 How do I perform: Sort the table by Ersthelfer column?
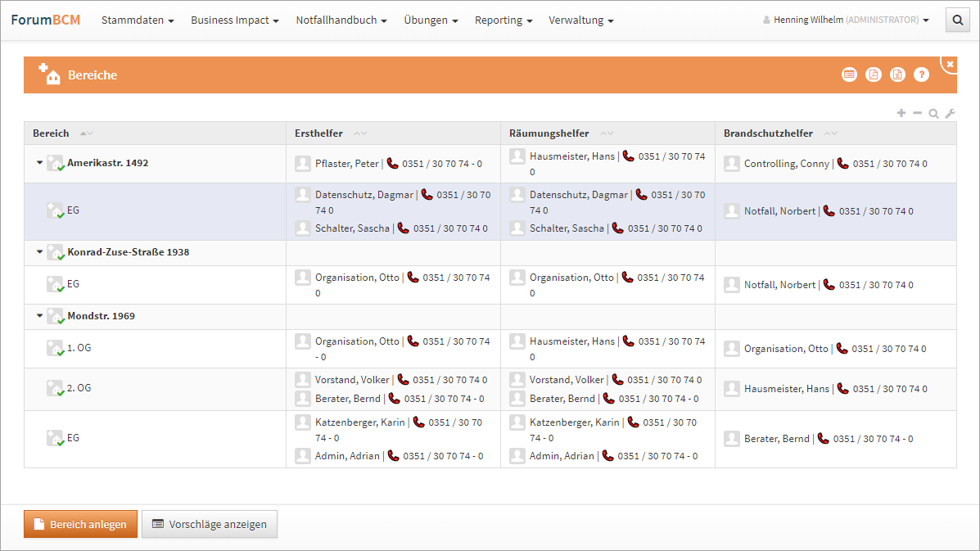coord(319,133)
